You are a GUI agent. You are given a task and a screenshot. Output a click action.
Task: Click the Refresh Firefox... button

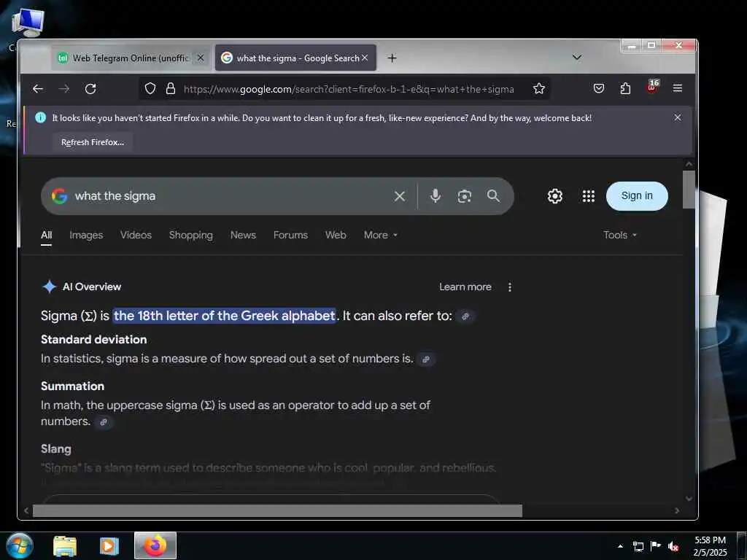pyautogui.click(x=93, y=142)
